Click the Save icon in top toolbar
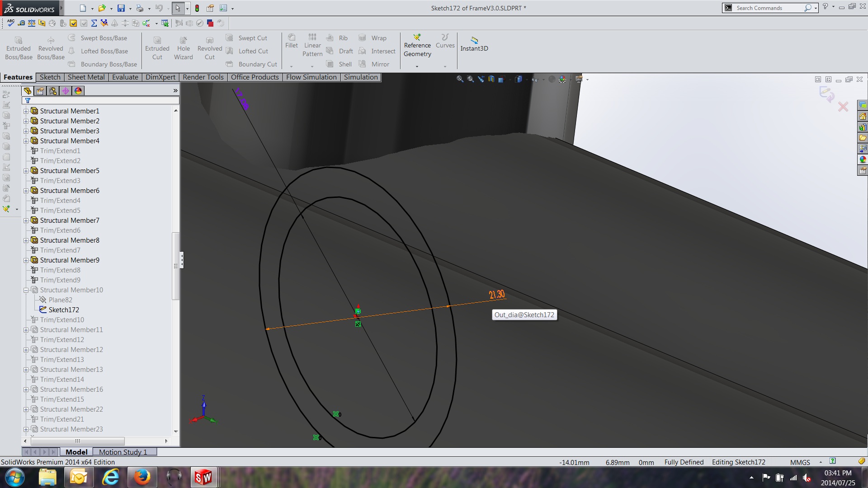 pyautogui.click(x=121, y=8)
